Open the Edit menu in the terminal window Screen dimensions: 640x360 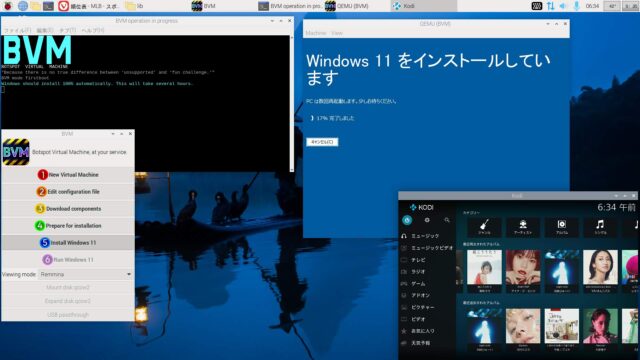(x=45, y=31)
